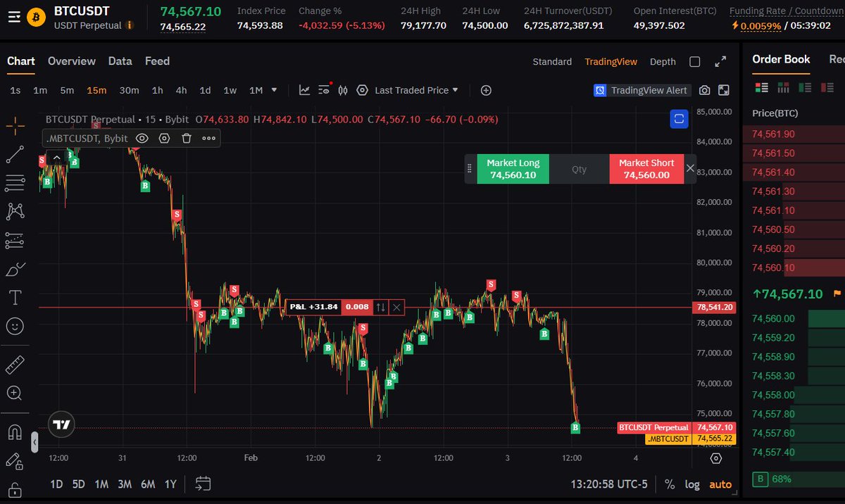Screen dimensions: 845x504
Task: Select the text annotation tool
Action: (15, 298)
